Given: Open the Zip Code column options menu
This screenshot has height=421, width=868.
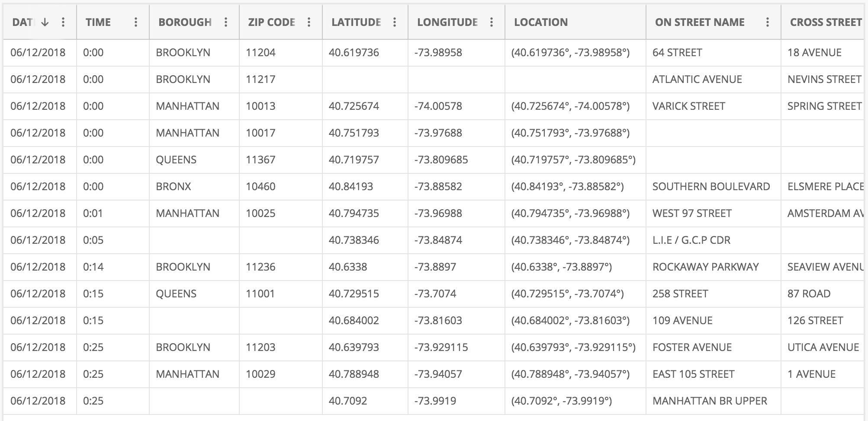Looking at the screenshot, I should (x=309, y=22).
